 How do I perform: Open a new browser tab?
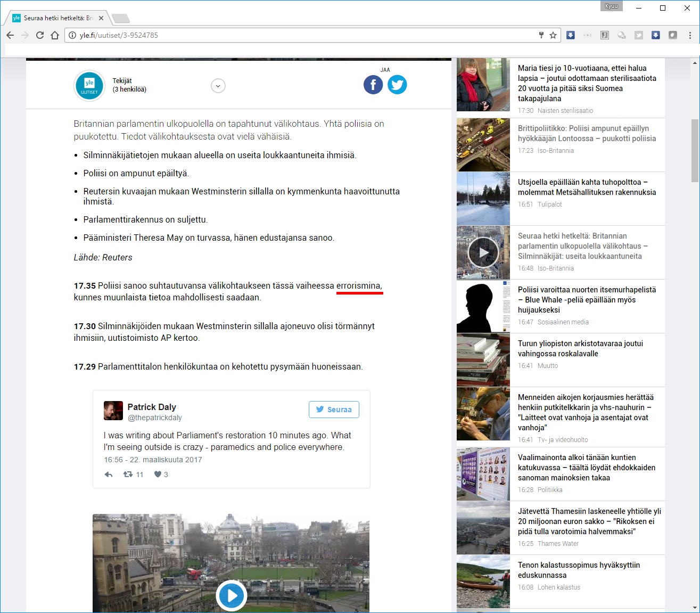(121, 19)
